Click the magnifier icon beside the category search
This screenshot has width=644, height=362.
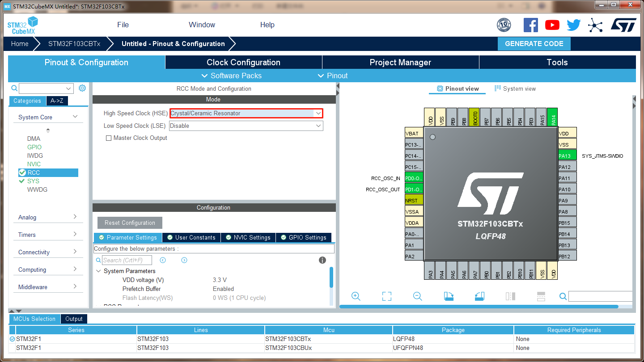tap(14, 88)
